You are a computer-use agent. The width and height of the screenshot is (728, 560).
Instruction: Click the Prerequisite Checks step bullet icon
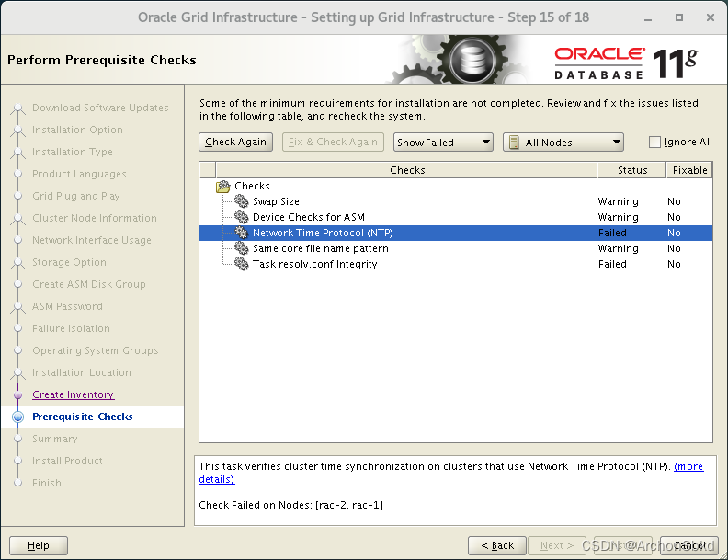coord(17,417)
